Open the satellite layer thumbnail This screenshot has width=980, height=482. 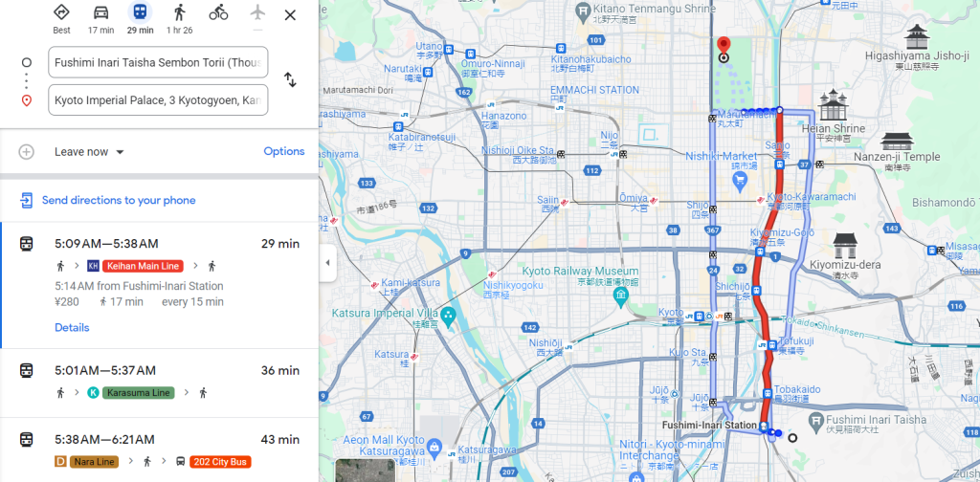click(366, 471)
